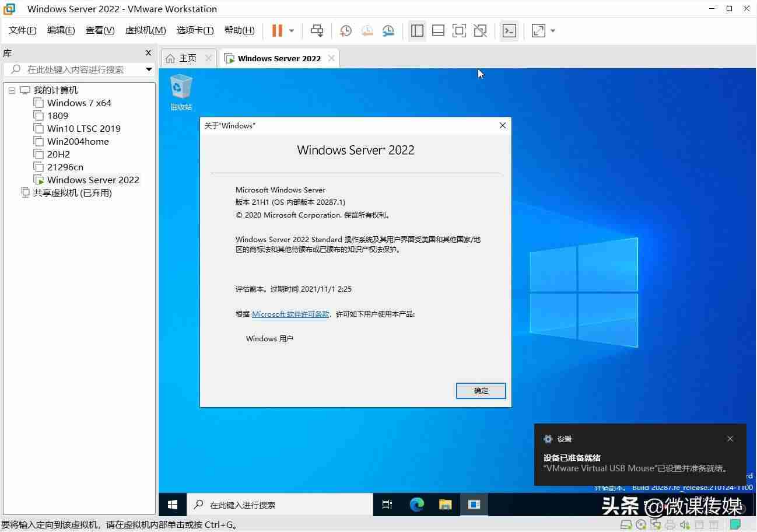
Task: Click the stretch guest display icon
Action: [x=538, y=30]
